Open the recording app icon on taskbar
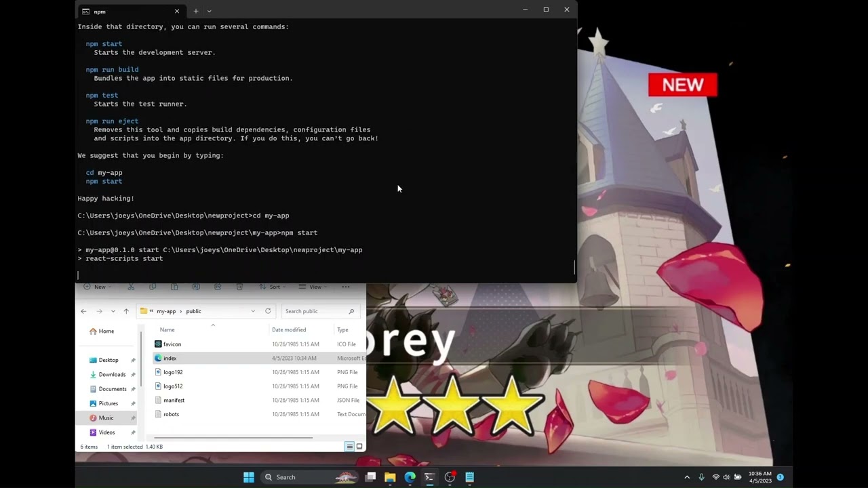The image size is (868, 488). pyautogui.click(x=450, y=477)
